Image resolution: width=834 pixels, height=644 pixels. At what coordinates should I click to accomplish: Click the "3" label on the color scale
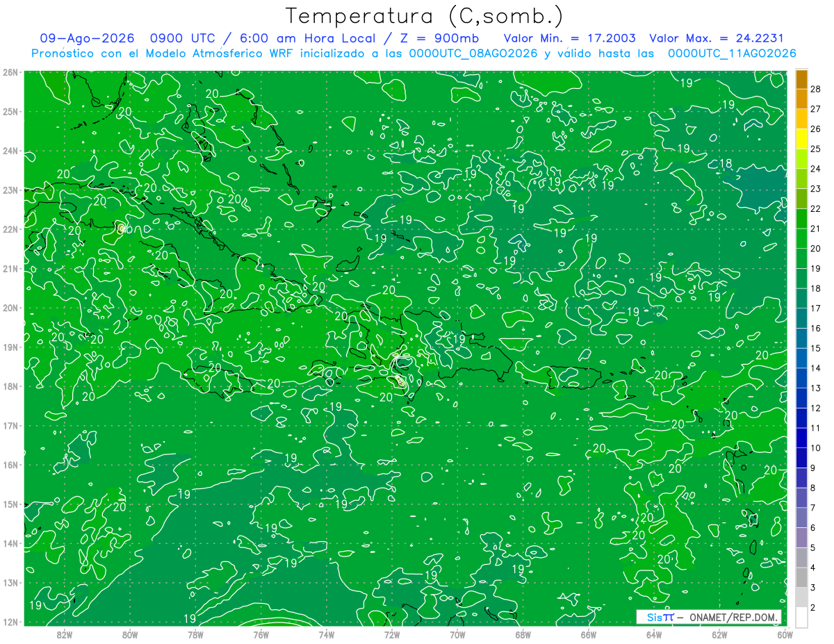[x=813, y=588]
